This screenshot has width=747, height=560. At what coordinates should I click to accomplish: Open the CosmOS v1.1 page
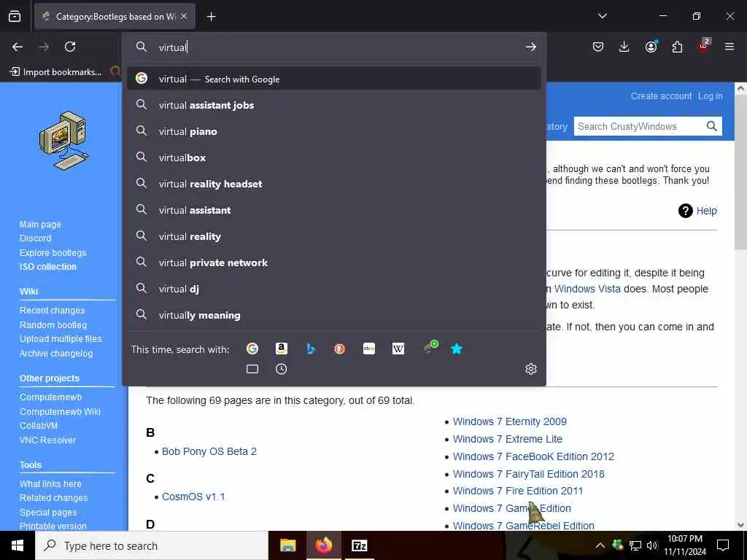[193, 497]
